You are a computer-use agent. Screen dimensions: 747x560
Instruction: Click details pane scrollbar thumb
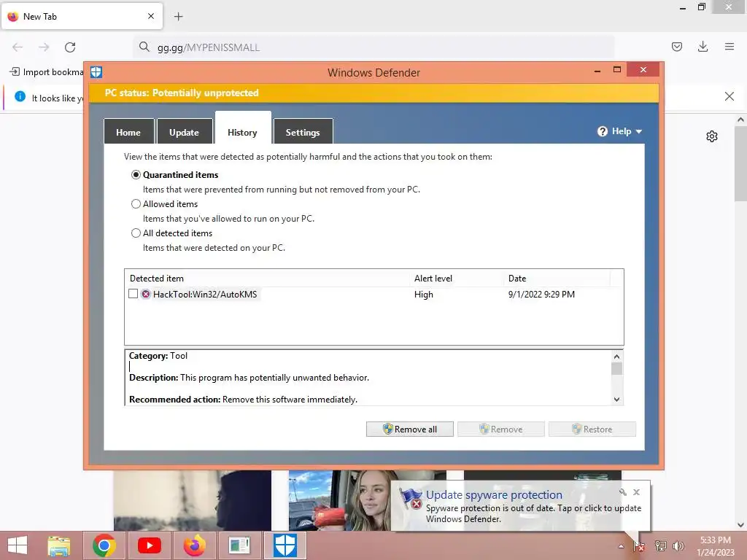coord(616,368)
